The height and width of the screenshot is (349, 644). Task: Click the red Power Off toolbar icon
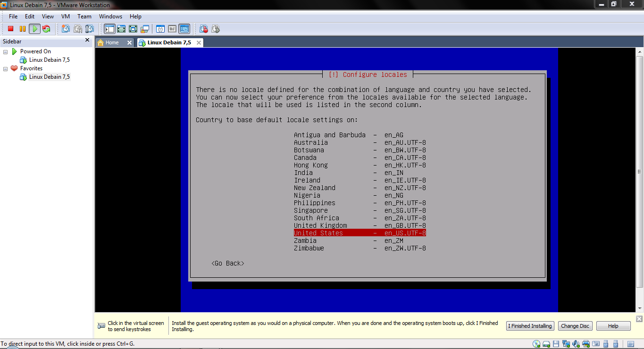coord(10,29)
